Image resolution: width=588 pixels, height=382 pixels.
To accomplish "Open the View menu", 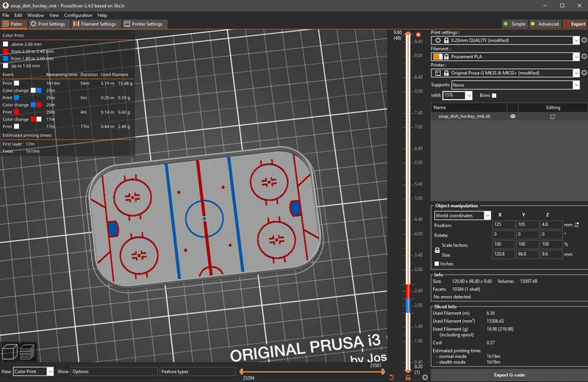I will pyautogui.click(x=54, y=15).
